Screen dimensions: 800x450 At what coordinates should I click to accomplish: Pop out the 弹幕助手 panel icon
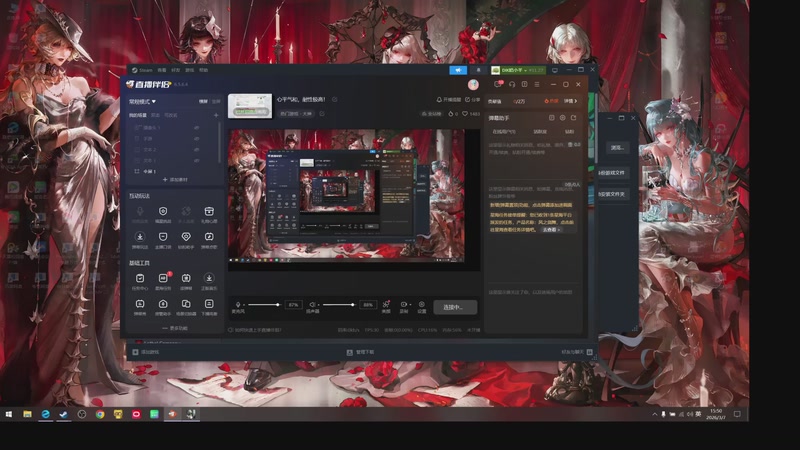pos(573,118)
